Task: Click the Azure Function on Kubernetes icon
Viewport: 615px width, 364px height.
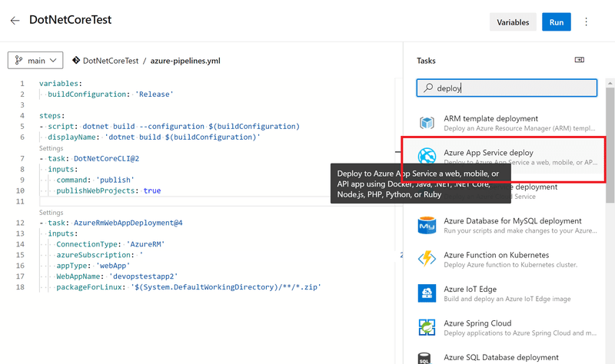Action: [427, 260]
